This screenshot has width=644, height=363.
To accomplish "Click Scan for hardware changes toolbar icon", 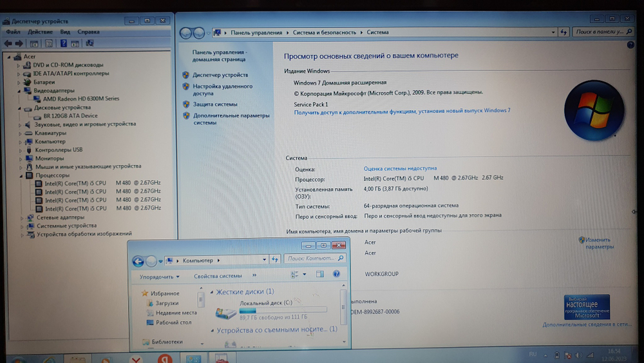I will [90, 43].
